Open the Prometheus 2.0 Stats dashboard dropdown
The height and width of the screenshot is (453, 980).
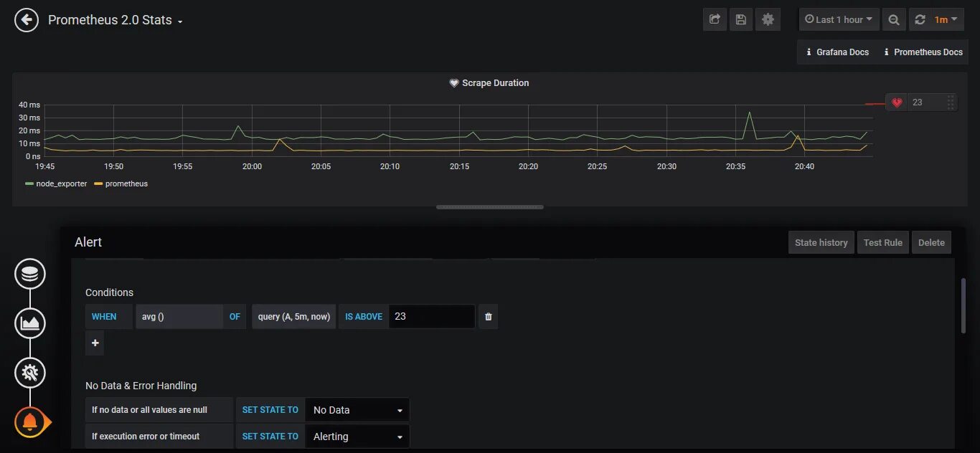[x=115, y=20]
